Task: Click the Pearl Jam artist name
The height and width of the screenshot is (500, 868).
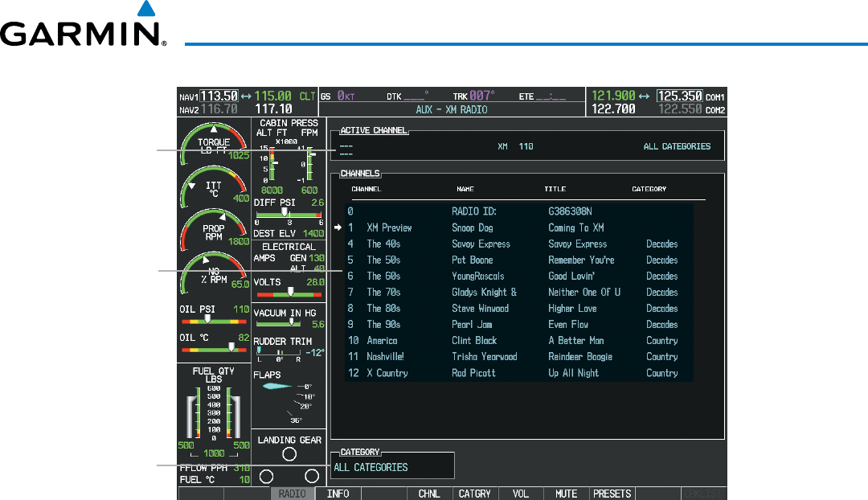Action: point(472,325)
